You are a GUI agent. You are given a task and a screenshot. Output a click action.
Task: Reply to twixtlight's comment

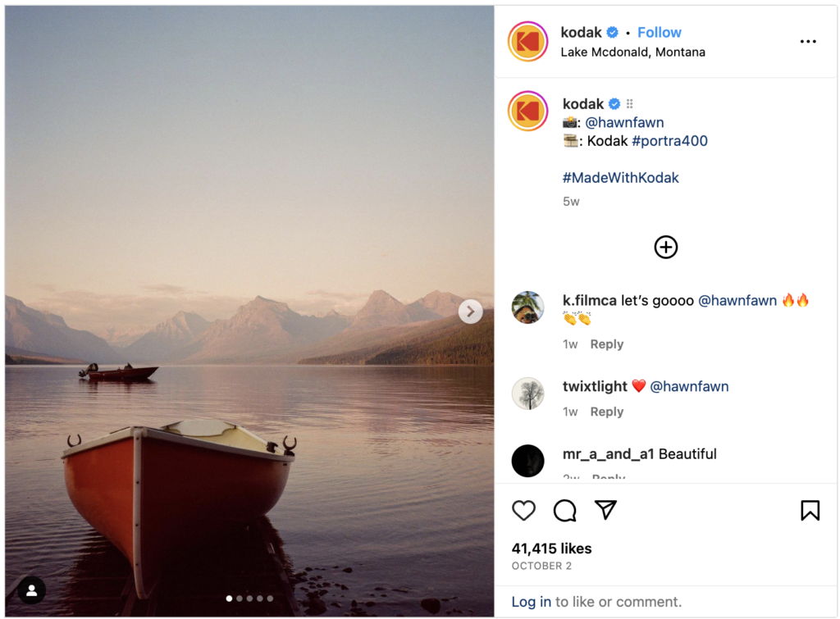click(606, 412)
